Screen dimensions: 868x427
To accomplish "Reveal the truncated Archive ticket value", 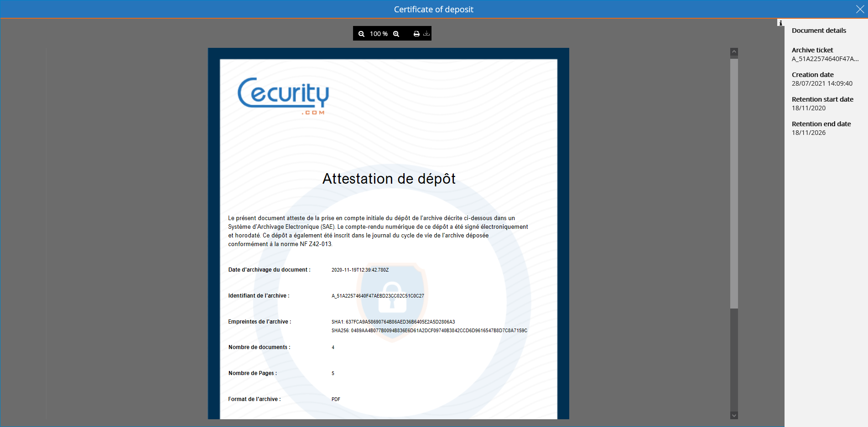I will pyautogui.click(x=824, y=58).
